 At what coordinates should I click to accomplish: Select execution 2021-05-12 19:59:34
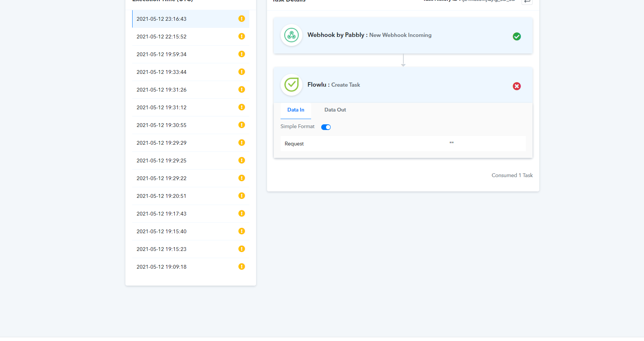(x=191, y=54)
